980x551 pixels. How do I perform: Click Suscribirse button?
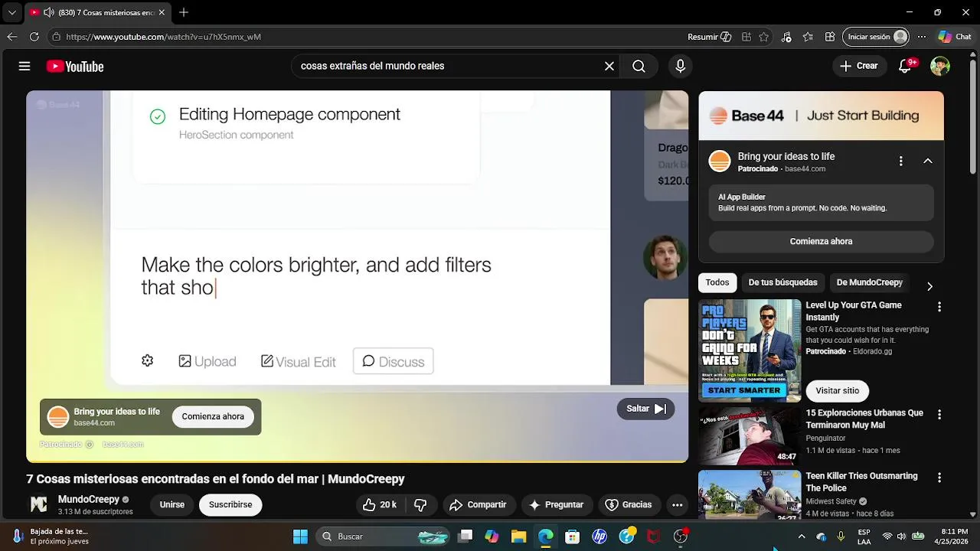pos(230,505)
